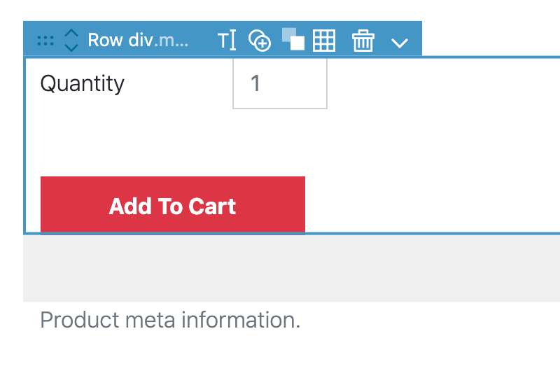This screenshot has height=392, width=560.
Task: Duplicate the Row using overlapping squares icon
Action: pyautogui.click(x=293, y=39)
